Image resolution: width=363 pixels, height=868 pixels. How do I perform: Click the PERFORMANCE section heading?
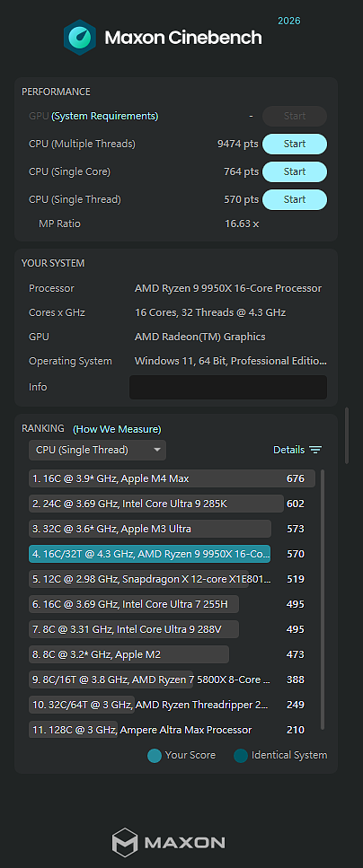click(56, 92)
